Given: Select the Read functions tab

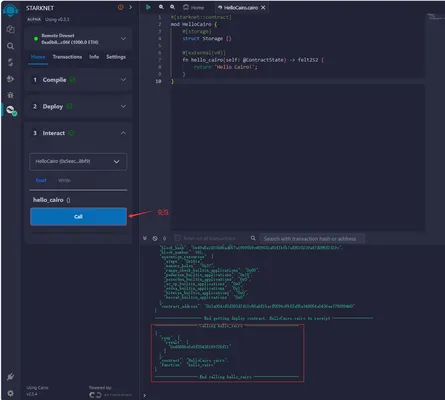Looking at the screenshot, I should coord(41,180).
